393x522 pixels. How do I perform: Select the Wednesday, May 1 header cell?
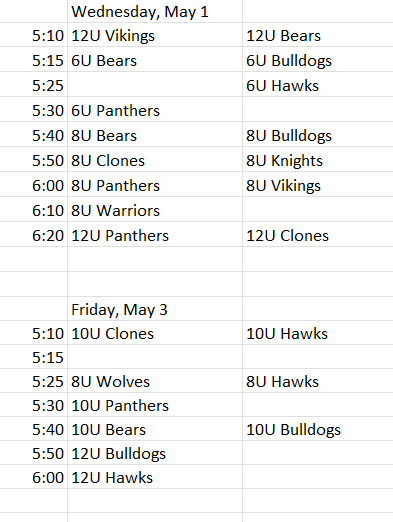point(155,11)
